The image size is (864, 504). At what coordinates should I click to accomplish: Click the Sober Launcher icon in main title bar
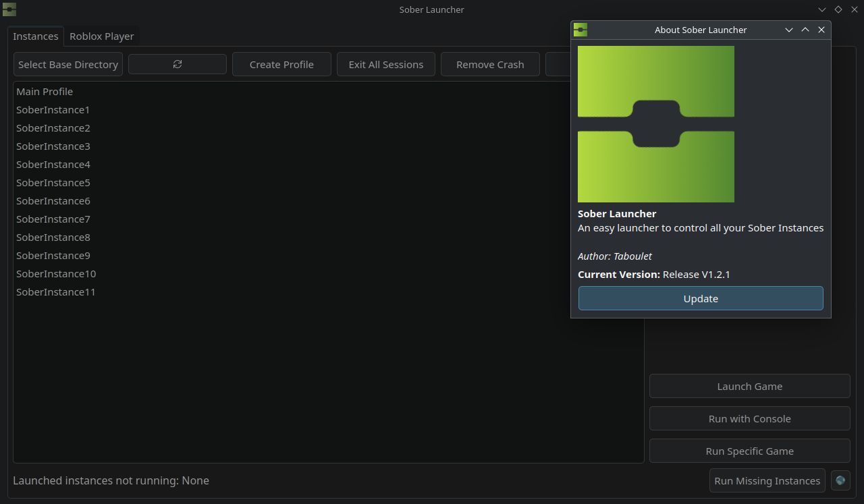point(9,9)
